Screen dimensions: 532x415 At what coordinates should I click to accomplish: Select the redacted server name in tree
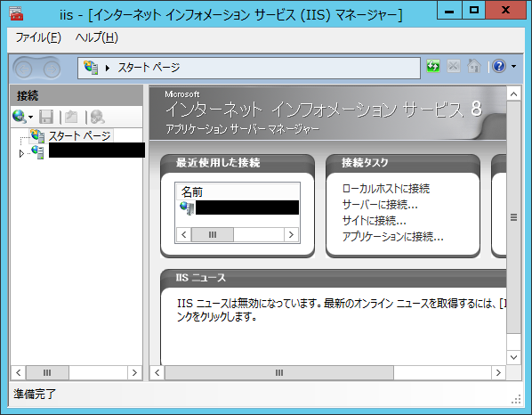(x=97, y=151)
